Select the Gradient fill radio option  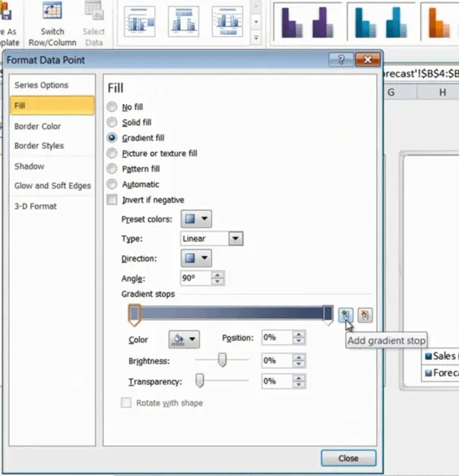pos(112,138)
